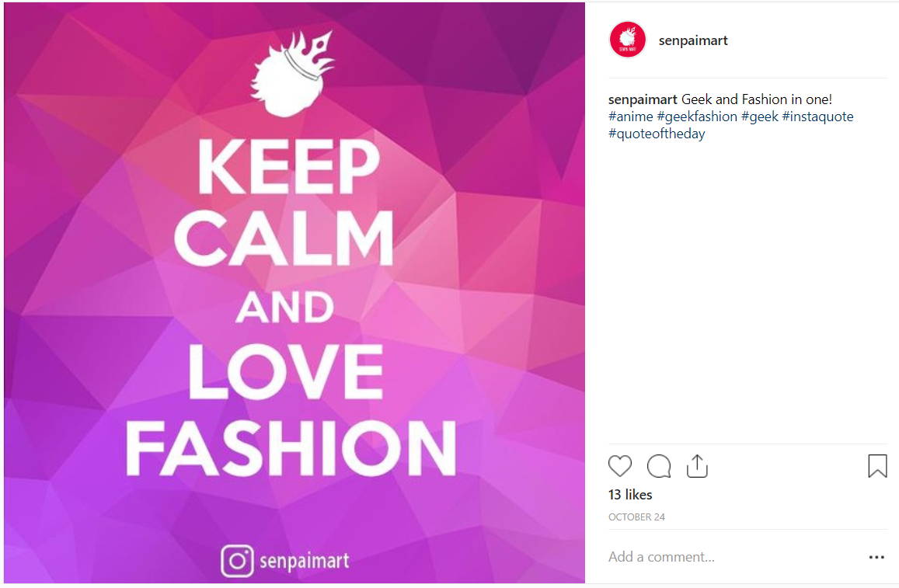The height and width of the screenshot is (588, 899).
Task: Open comments via the speech bubble icon
Action: 659,466
